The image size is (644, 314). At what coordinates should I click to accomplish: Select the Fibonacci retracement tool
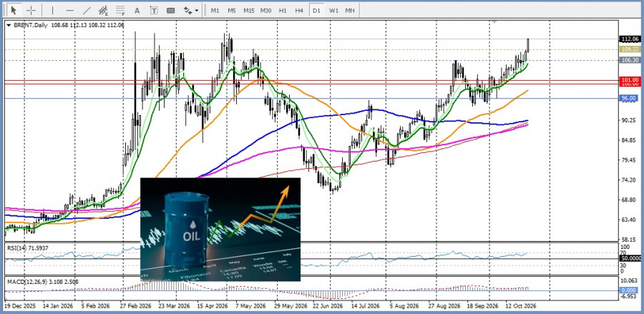click(120, 10)
